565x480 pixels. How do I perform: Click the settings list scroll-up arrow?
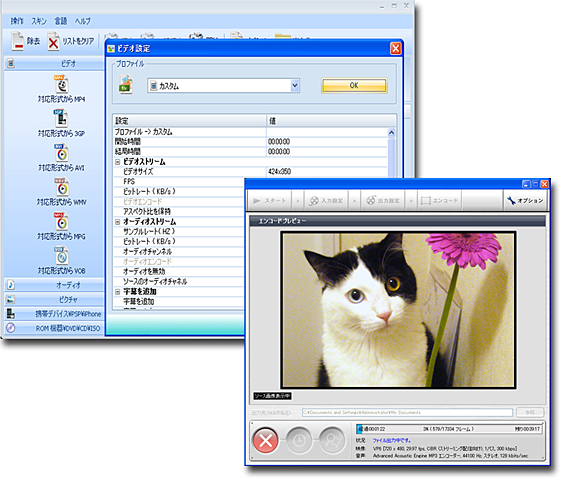click(391, 132)
